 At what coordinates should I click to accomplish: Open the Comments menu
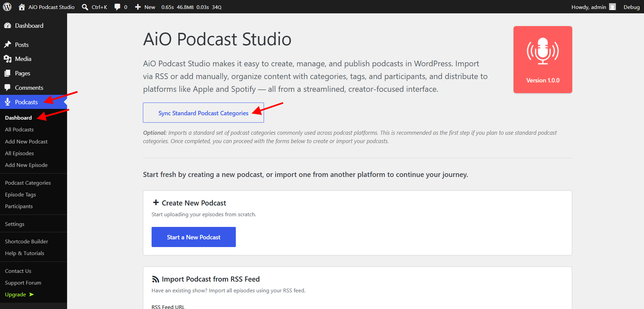point(33,88)
